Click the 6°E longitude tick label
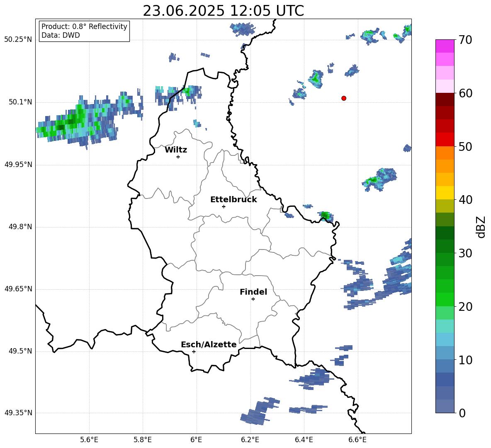This screenshot has height=448, width=491. (196, 440)
